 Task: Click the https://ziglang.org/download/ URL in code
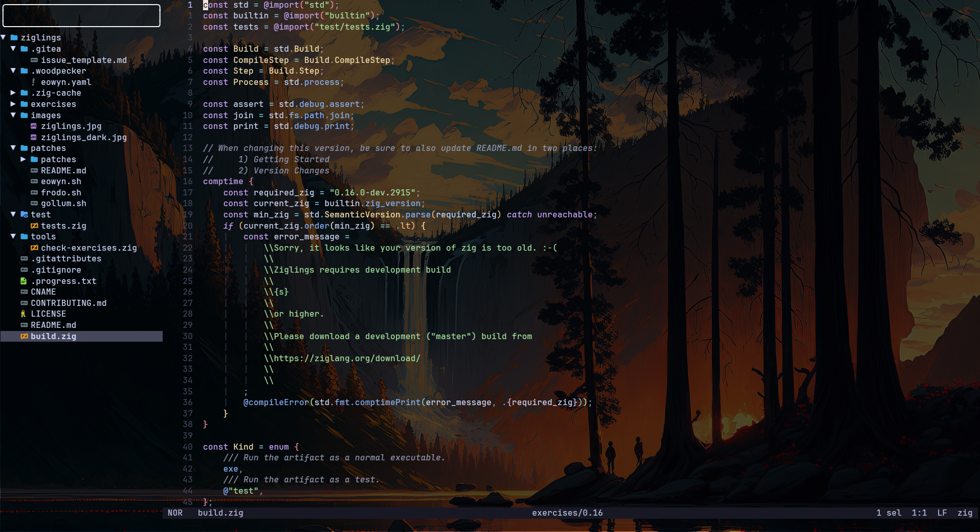[347, 358]
